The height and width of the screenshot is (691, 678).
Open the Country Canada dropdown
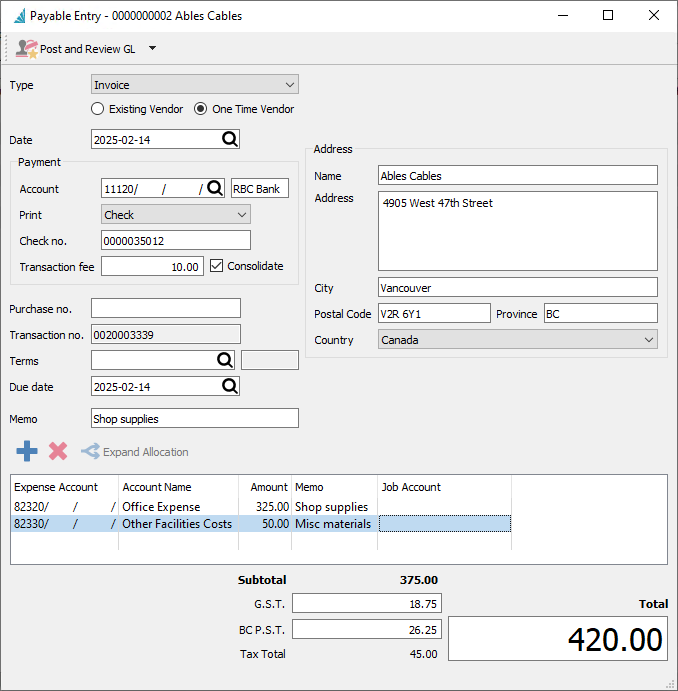tap(518, 340)
